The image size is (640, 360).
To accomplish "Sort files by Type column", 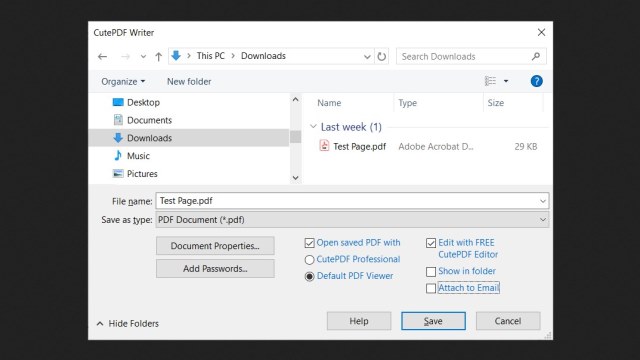I will click(x=407, y=103).
